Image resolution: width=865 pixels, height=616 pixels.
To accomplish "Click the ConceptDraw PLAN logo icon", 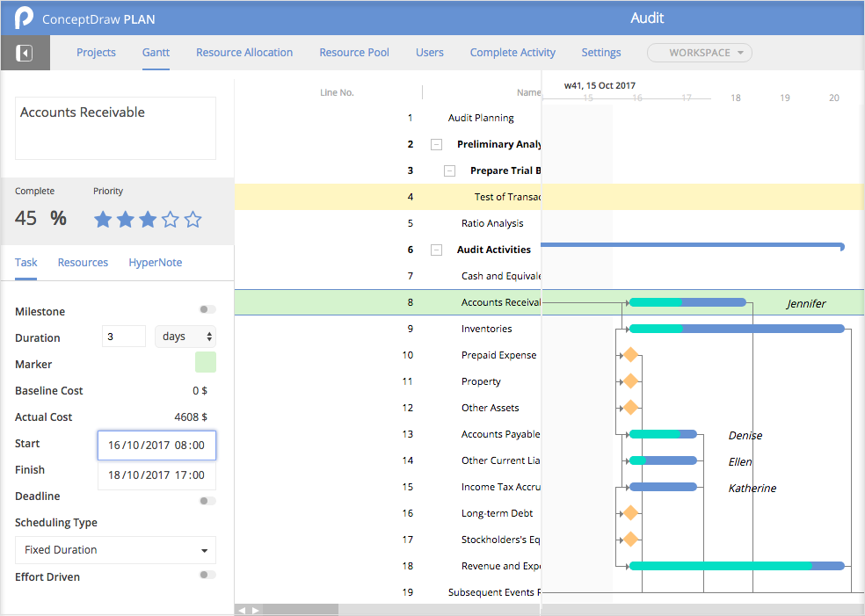I will 25,18.
